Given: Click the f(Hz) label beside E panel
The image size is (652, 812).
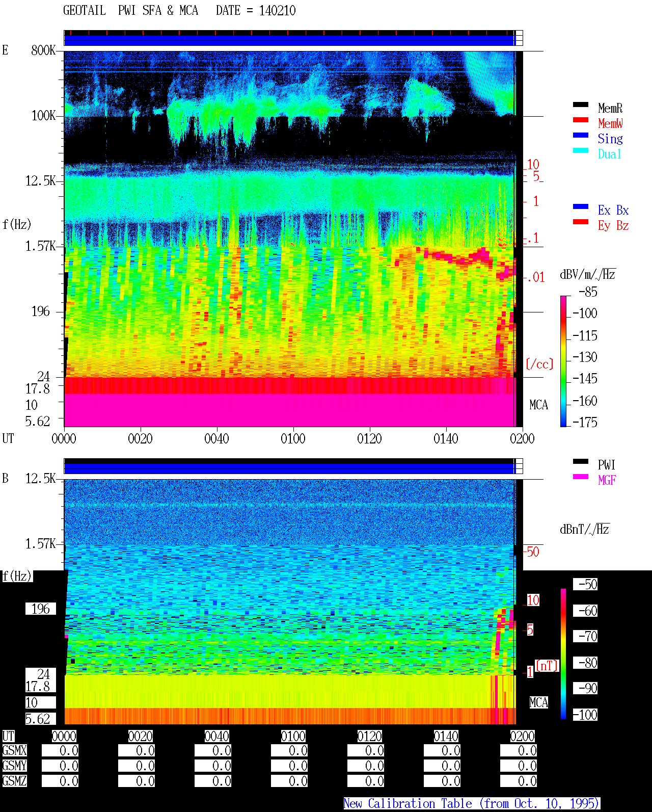Looking at the screenshot, I should [x=17, y=224].
